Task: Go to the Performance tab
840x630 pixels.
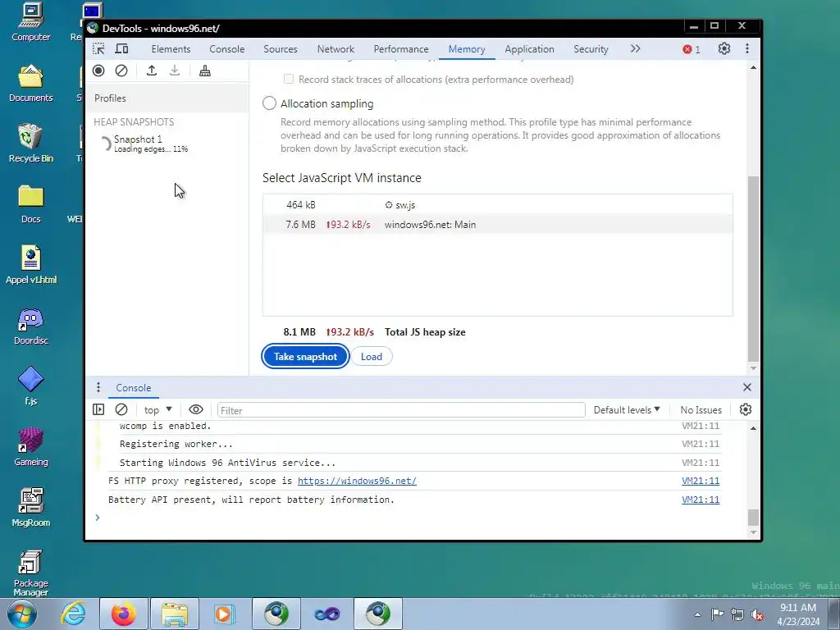Action: (x=401, y=48)
